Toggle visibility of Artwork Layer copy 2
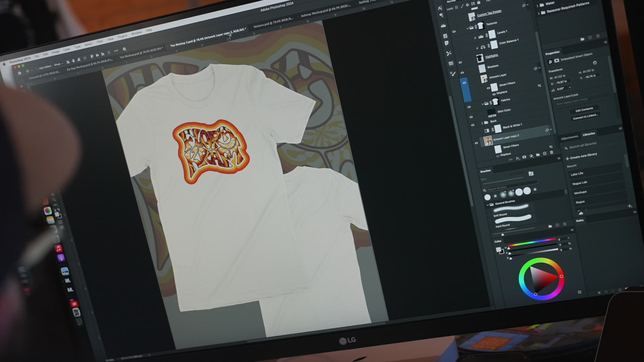This screenshot has width=644, height=362. [x=476, y=142]
